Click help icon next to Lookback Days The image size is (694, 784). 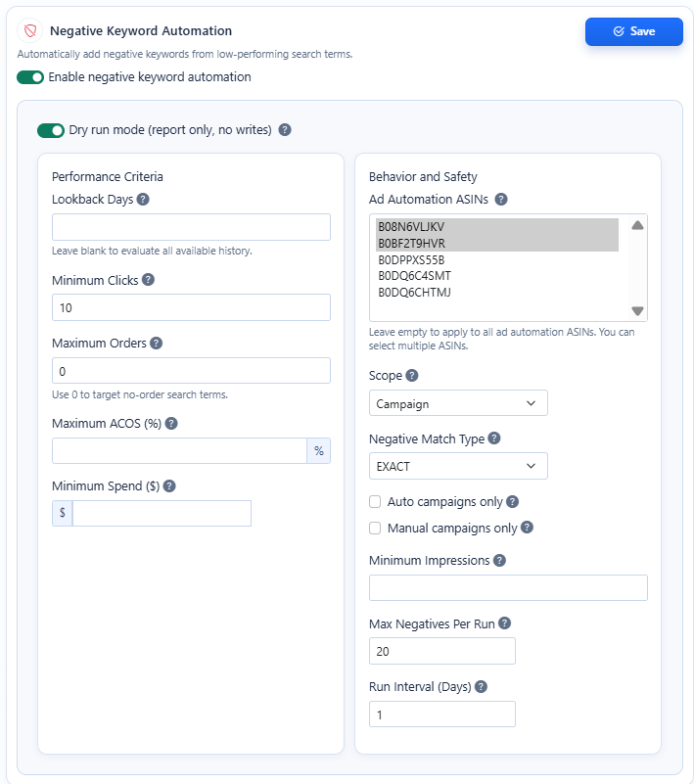[143, 200]
